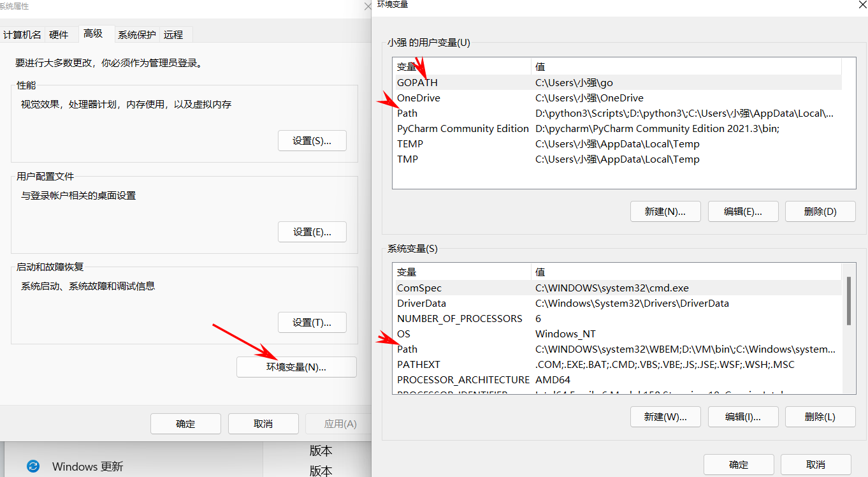
Task: Select Path in user variables list
Action: point(617,113)
